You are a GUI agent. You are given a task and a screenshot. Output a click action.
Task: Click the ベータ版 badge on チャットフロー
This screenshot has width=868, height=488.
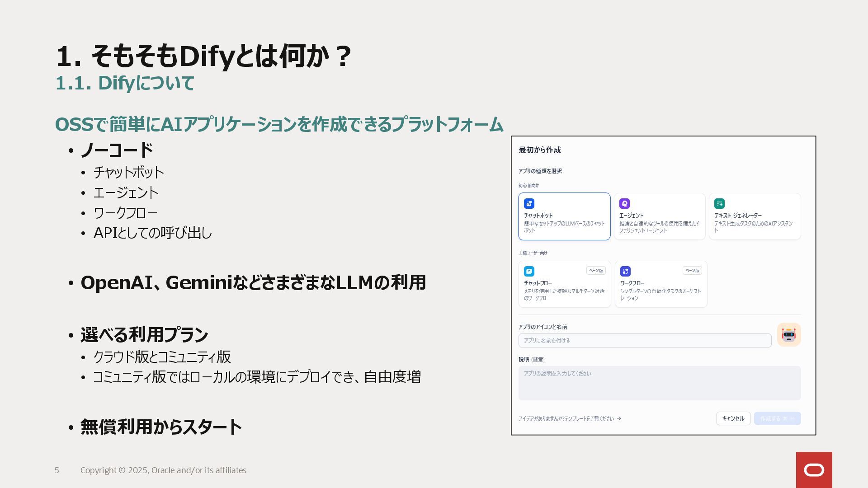pyautogui.click(x=596, y=271)
